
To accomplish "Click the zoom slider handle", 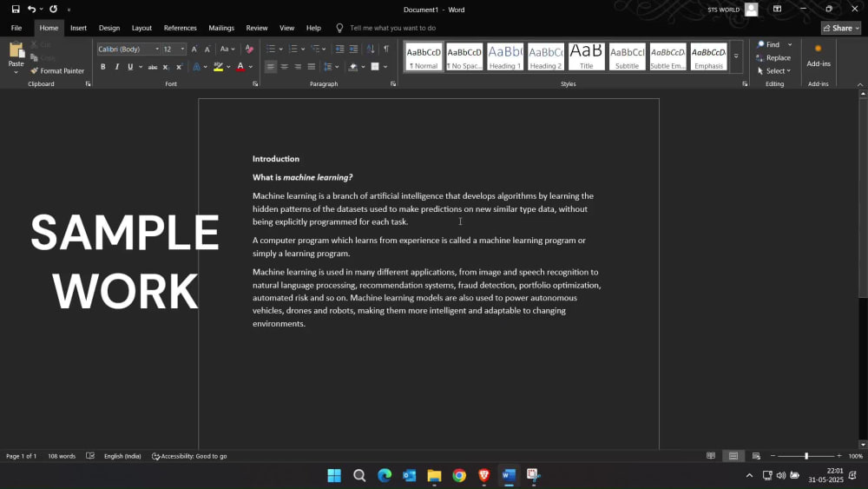I will 806,456.
